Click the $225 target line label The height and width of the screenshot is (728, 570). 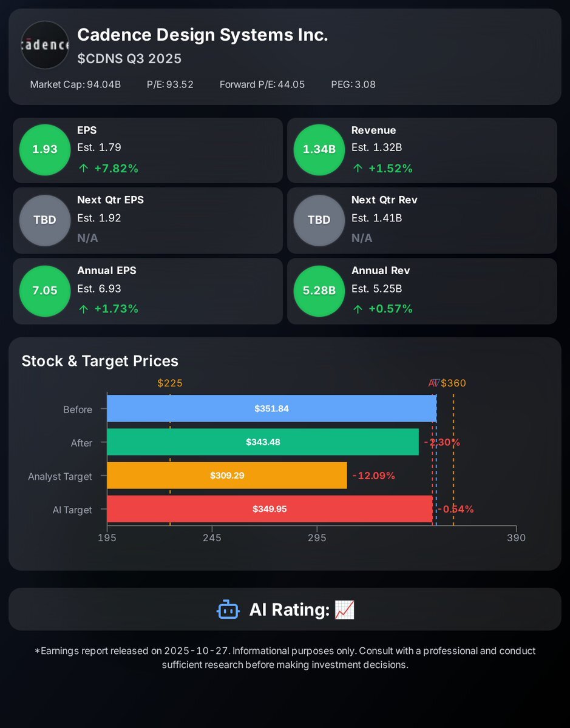click(170, 383)
